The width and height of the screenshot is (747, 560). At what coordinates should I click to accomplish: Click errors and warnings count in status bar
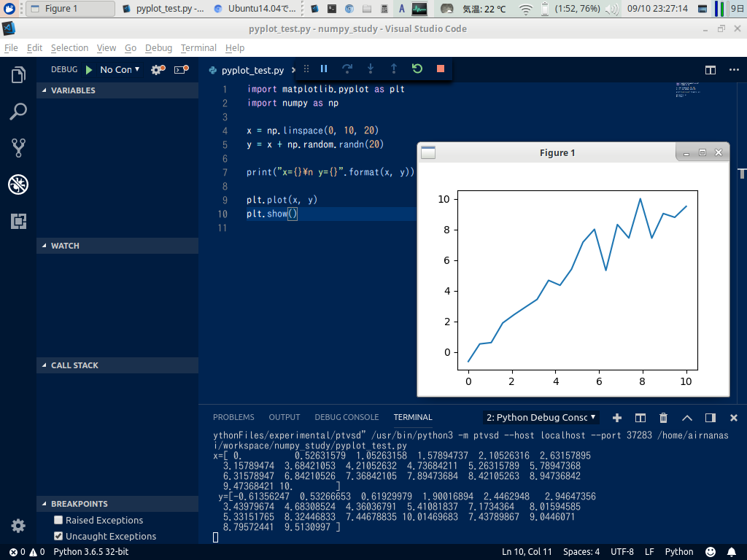(x=27, y=551)
